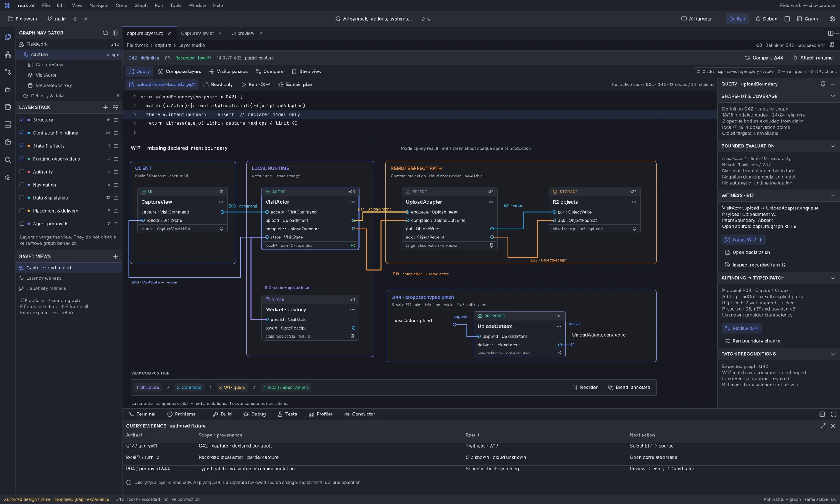Image resolution: width=840 pixels, height=504 pixels.
Task: Adjust settings for Structure layer row
Action: tap(116, 120)
